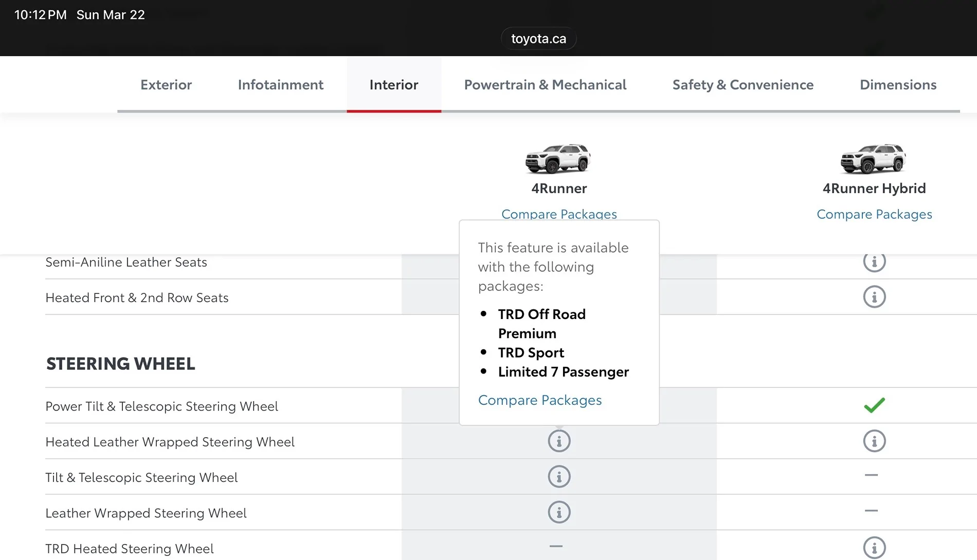Click info icon for 4Runner Heated Leather Wrapped Steering Wheel
This screenshot has height=560, width=977.
pos(559,441)
